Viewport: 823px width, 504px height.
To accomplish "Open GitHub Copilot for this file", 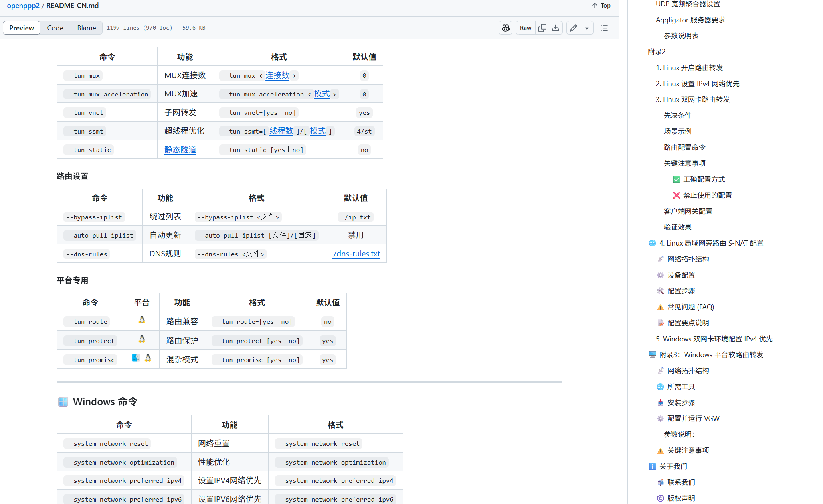I will pos(505,28).
